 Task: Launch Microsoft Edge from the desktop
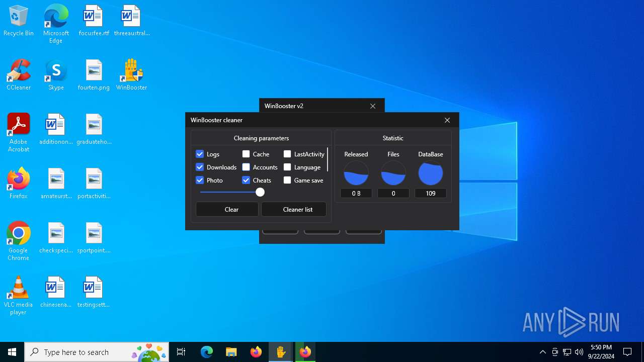[56, 24]
